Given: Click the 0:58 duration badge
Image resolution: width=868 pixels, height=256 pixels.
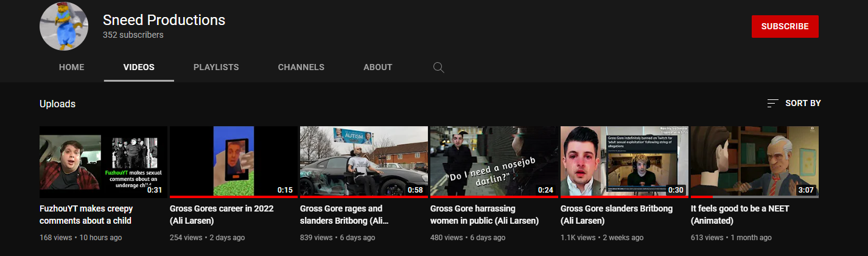Looking at the screenshot, I should click(415, 190).
